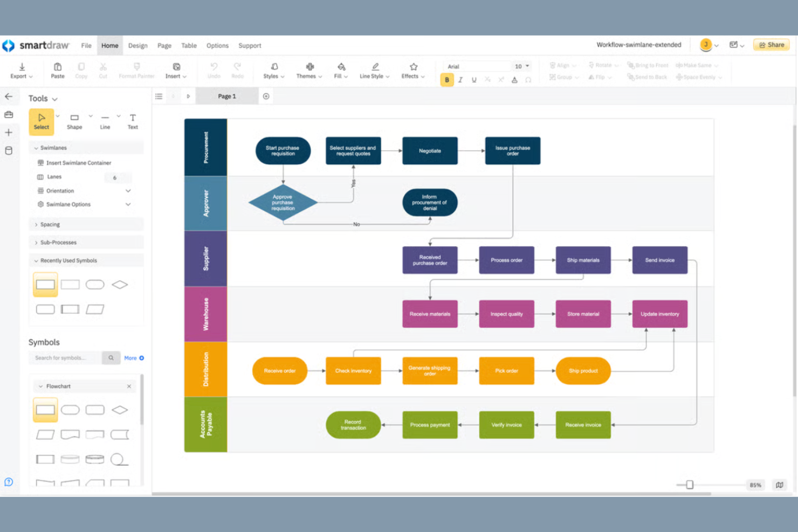Open the font size 10 dropdown
The image size is (798, 532).
click(x=521, y=66)
